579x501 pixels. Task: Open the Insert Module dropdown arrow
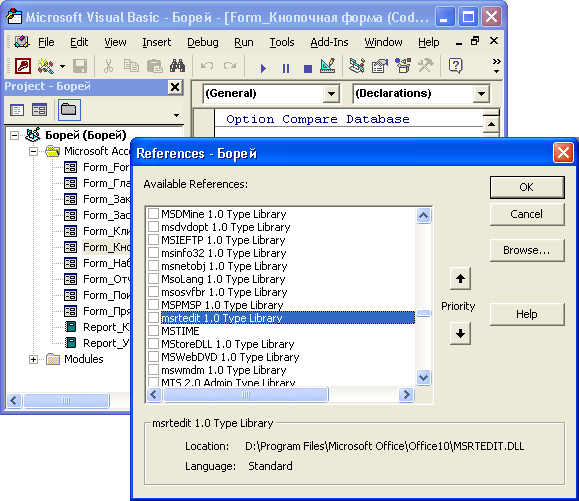click(x=62, y=67)
